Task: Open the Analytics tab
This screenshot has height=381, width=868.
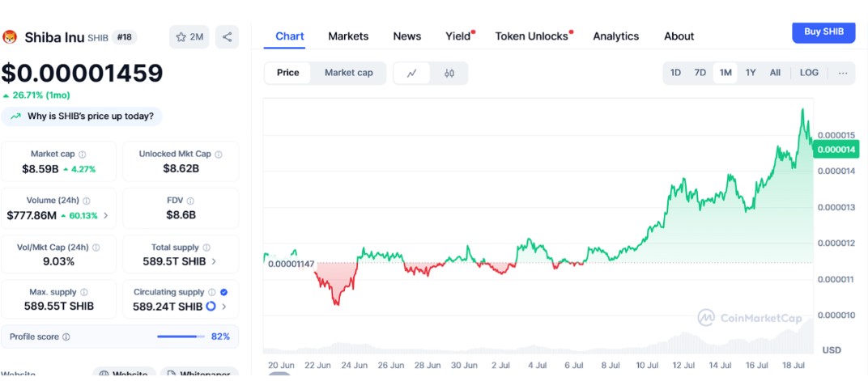Action: point(616,36)
